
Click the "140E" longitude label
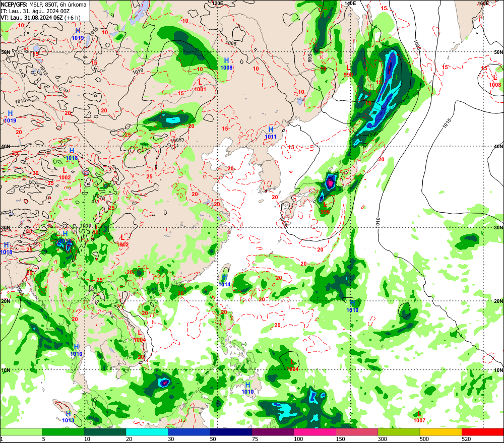tap(350, 3)
